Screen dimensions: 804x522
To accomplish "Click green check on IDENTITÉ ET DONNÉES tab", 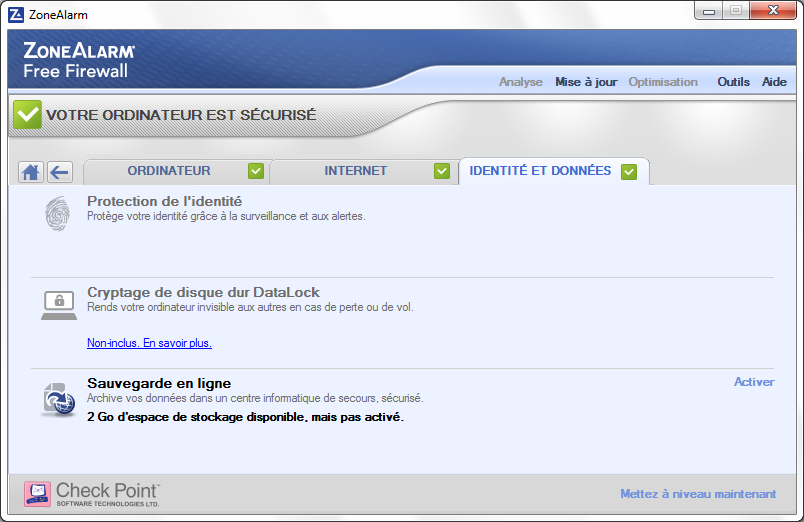I will pos(629,172).
